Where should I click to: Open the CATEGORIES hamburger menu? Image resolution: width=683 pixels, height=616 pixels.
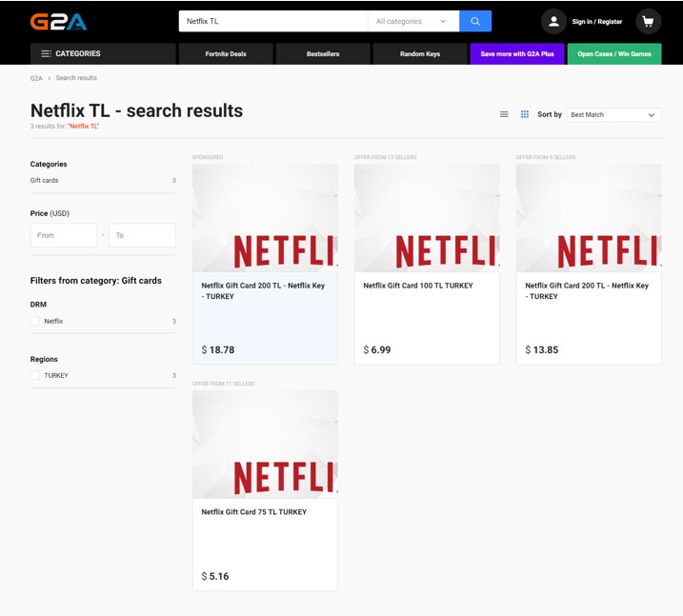103,53
